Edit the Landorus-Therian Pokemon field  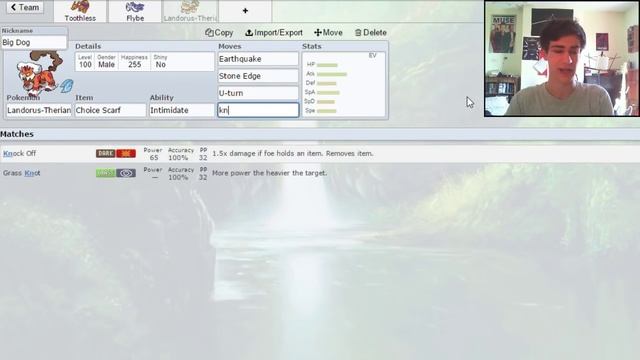pos(39,110)
